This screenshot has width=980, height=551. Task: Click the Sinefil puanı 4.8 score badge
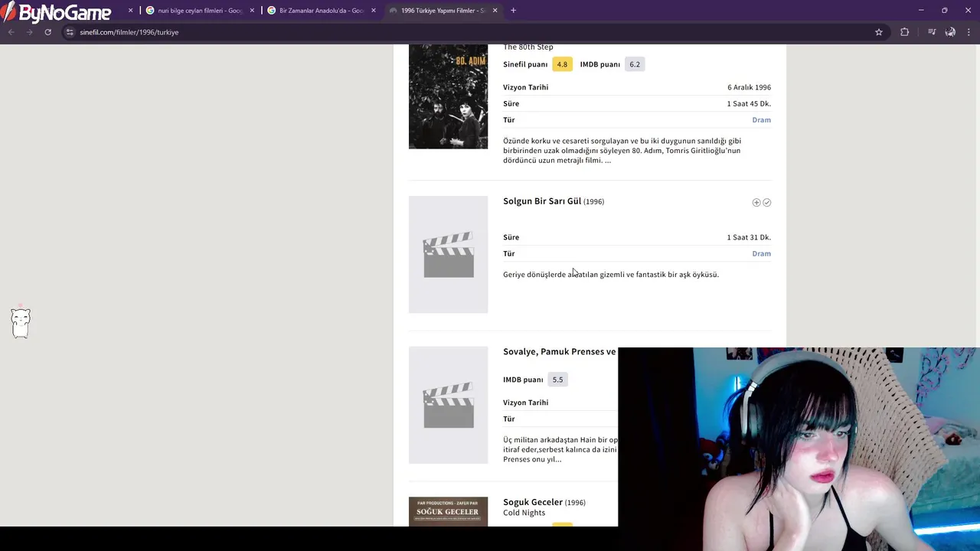point(562,64)
